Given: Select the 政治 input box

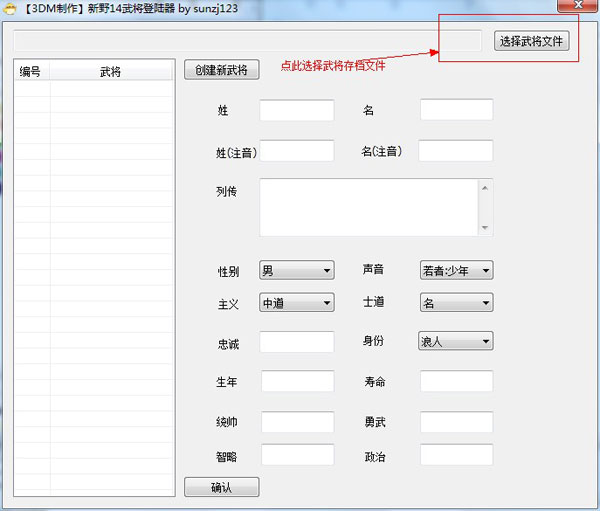Looking at the screenshot, I should [457, 454].
